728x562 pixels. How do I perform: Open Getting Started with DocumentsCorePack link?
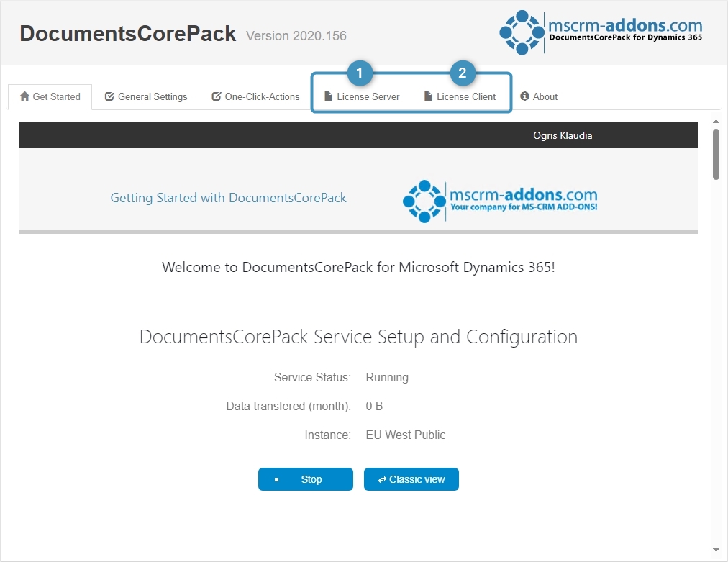[229, 198]
